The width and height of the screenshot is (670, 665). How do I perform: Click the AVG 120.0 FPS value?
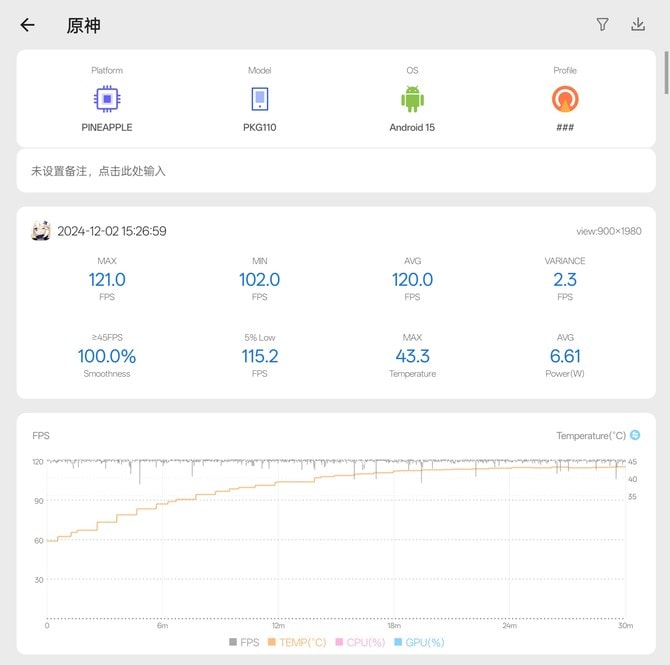point(412,280)
